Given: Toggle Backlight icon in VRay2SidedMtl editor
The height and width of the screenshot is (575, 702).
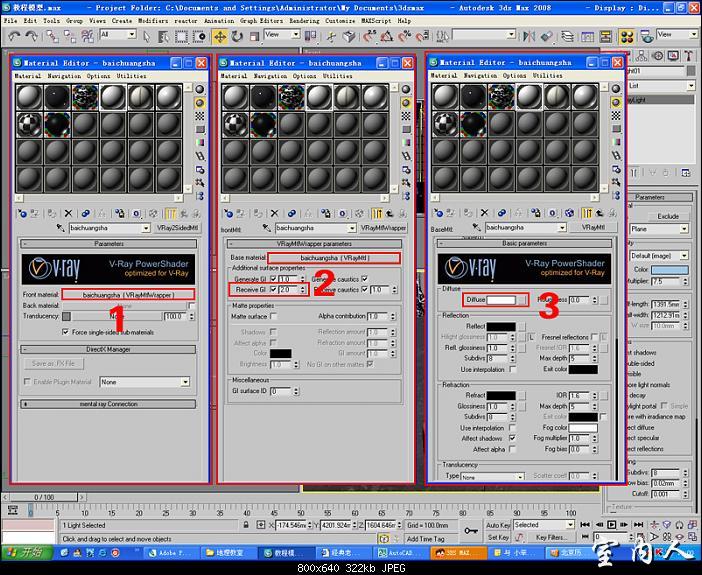Looking at the screenshot, I should 200,103.
